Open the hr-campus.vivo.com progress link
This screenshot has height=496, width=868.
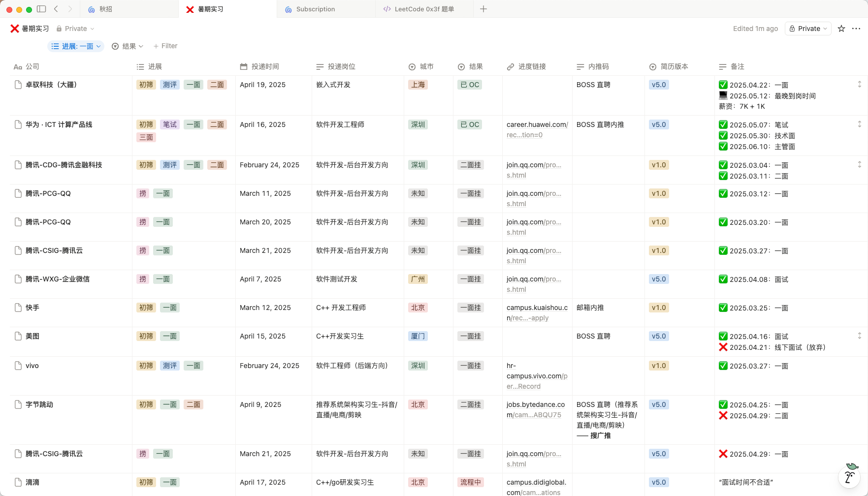(x=537, y=376)
